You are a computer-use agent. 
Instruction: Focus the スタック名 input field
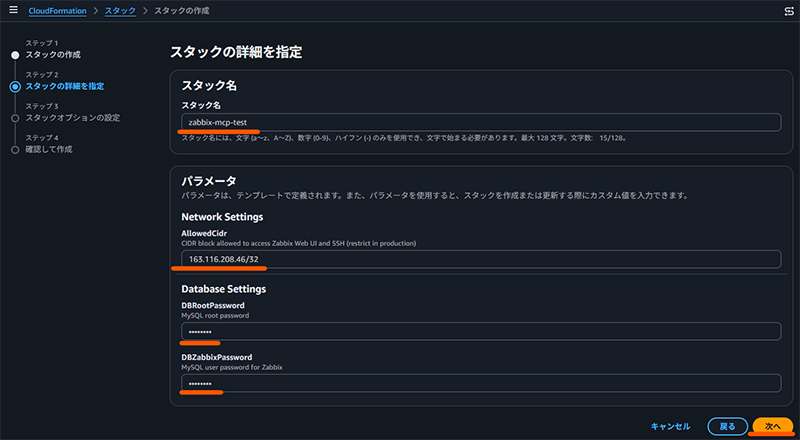click(481, 123)
